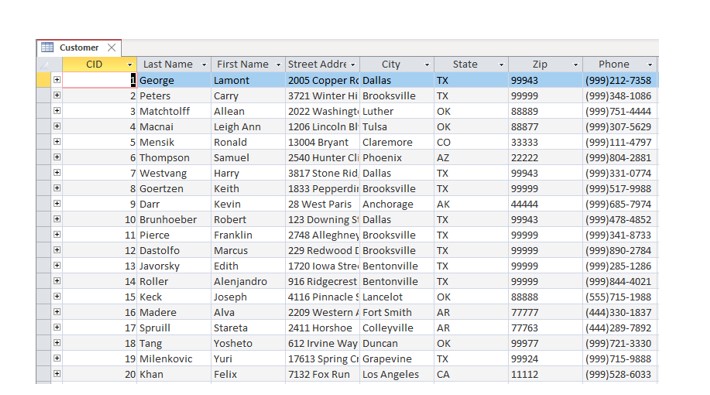Open the Phone column dropdown arrow
The width and height of the screenshot is (710, 395).
650,65
